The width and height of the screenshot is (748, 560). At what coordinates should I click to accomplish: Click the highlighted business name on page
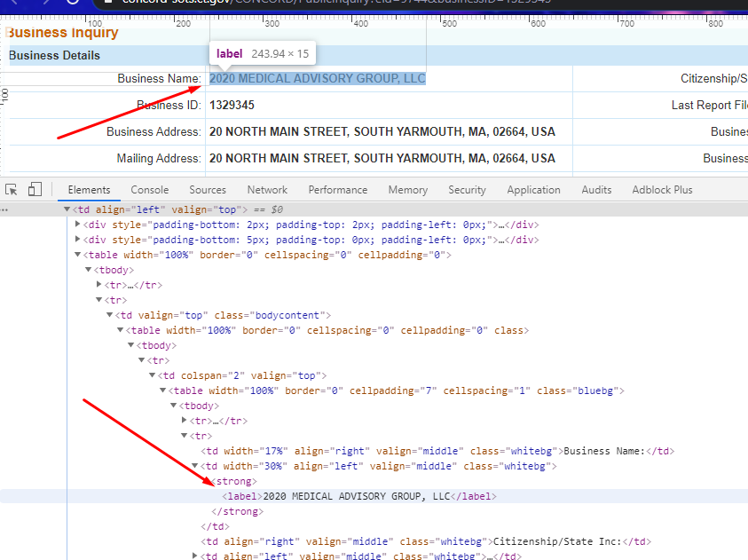pos(318,79)
